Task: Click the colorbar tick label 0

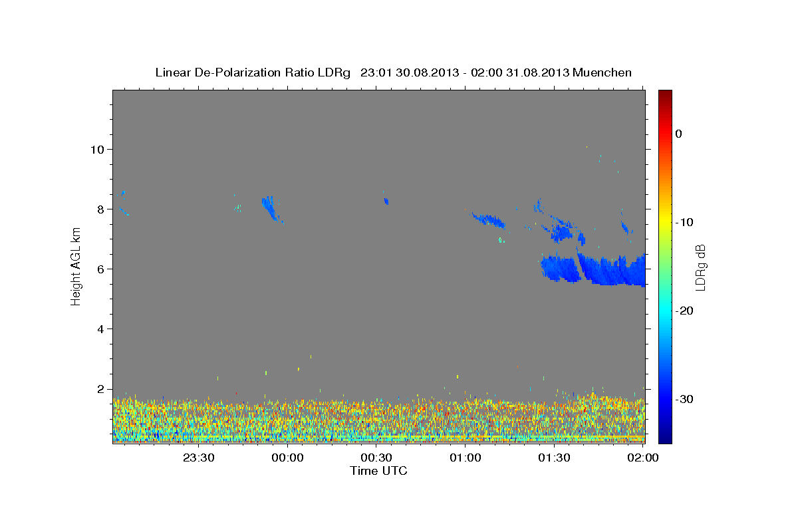Action: (x=678, y=134)
